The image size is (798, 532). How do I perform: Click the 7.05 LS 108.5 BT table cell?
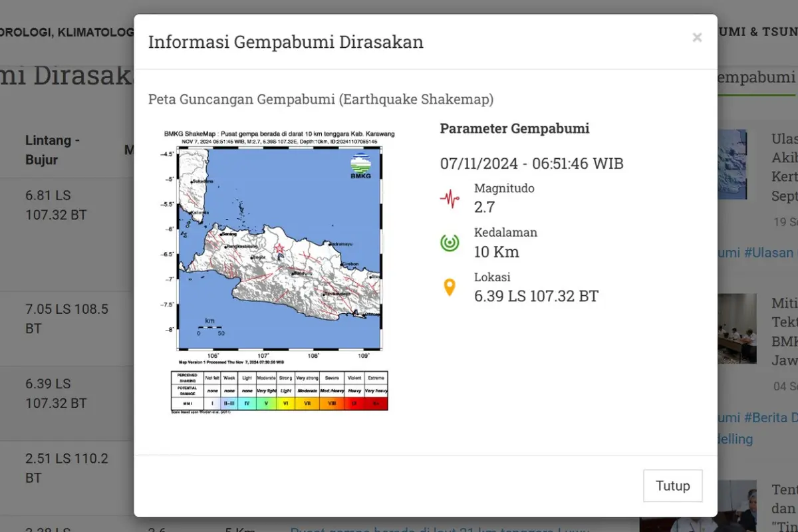[66, 319]
